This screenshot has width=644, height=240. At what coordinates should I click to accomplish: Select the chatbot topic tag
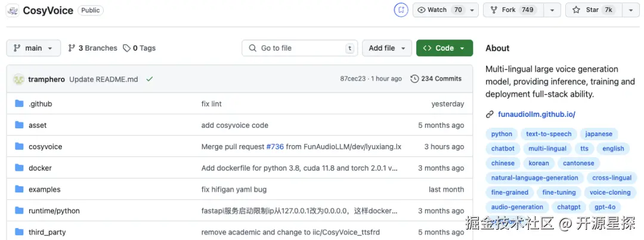coord(503,149)
